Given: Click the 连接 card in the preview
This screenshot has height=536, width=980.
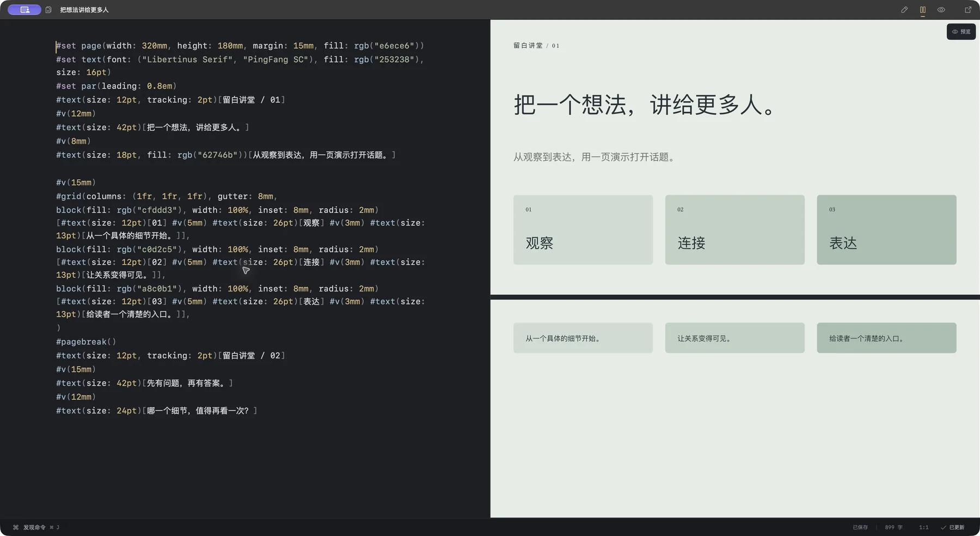Looking at the screenshot, I should pyautogui.click(x=735, y=230).
